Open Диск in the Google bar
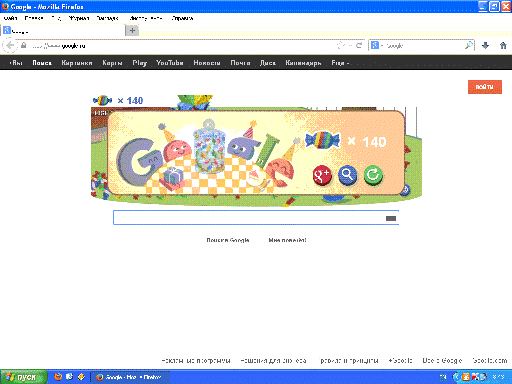Viewport: 512px width, 384px height. click(x=268, y=63)
